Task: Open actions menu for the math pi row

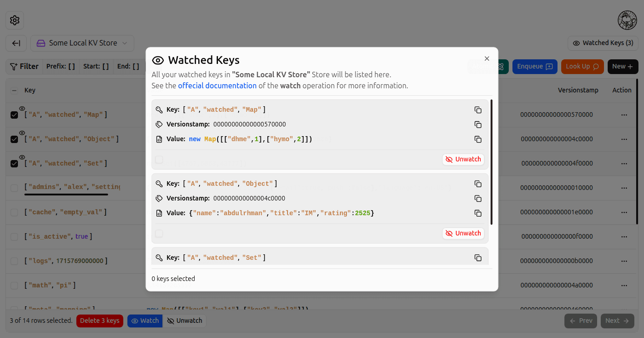Action: coord(624,285)
